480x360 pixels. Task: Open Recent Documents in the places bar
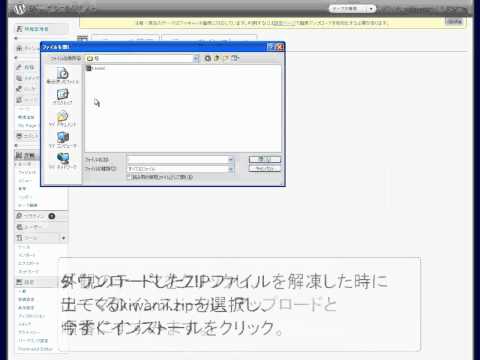62,76
